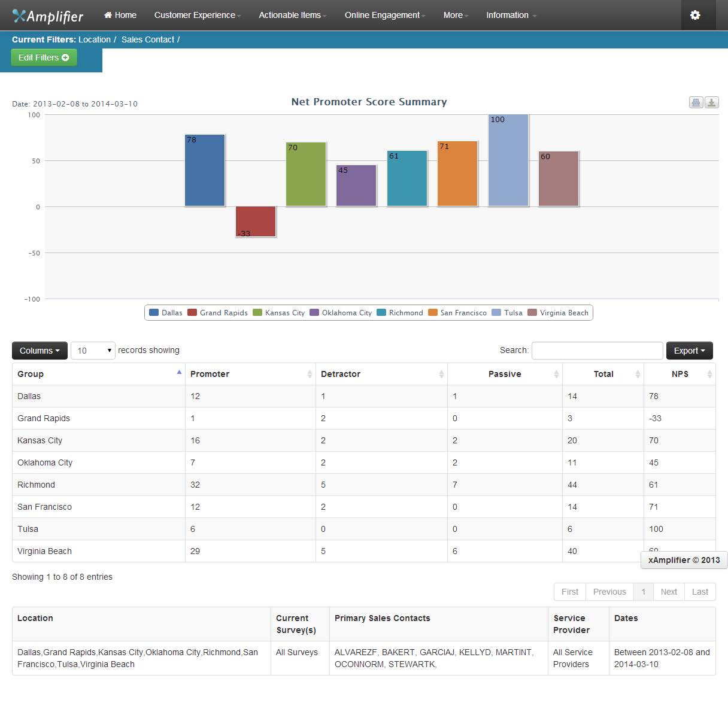
Task: Click the Oklahoma City bar labeled 45
Action: click(356, 185)
